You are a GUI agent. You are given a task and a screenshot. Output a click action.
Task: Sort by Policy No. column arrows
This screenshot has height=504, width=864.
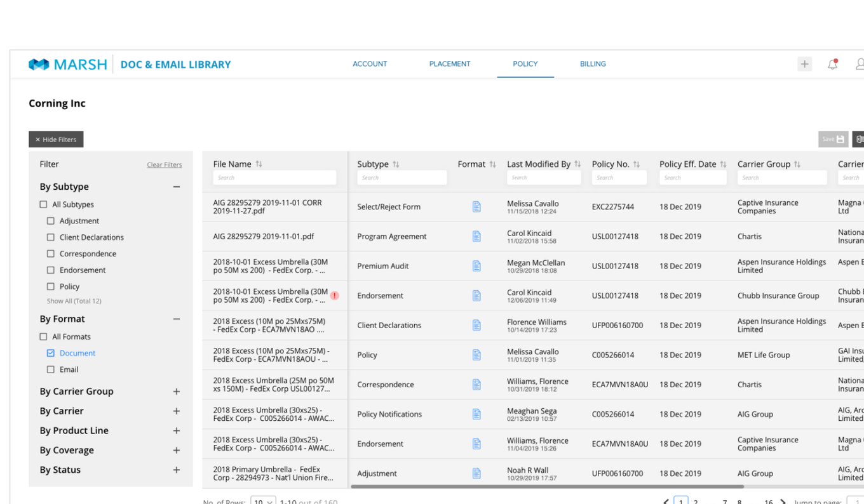tap(637, 164)
